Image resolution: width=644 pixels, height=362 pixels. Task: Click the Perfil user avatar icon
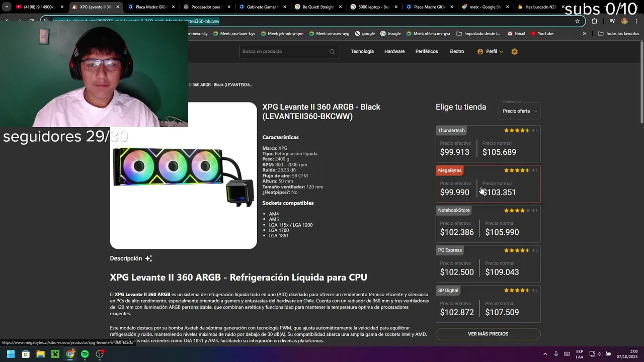[480, 51]
